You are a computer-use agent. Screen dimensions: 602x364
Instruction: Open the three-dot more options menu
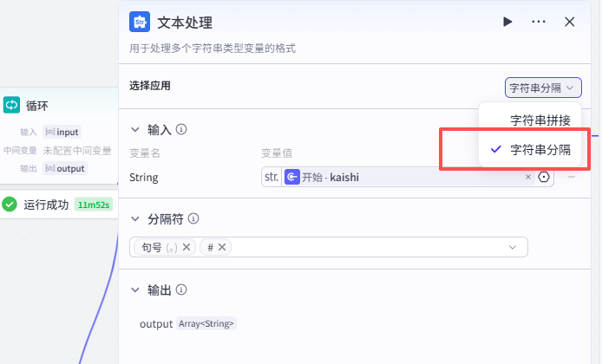[x=539, y=22]
